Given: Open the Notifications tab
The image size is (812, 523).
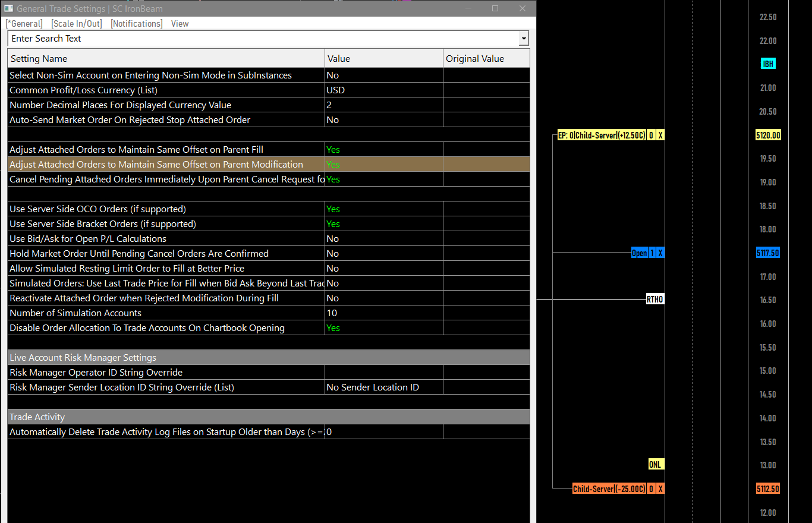Looking at the screenshot, I should (x=137, y=24).
